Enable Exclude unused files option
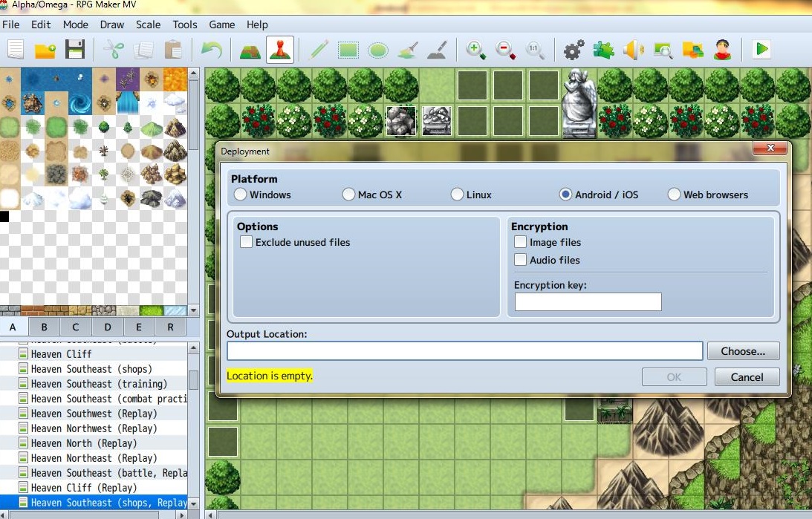Image resolution: width=812 pixels, height=519 pixels. (246, 241)
